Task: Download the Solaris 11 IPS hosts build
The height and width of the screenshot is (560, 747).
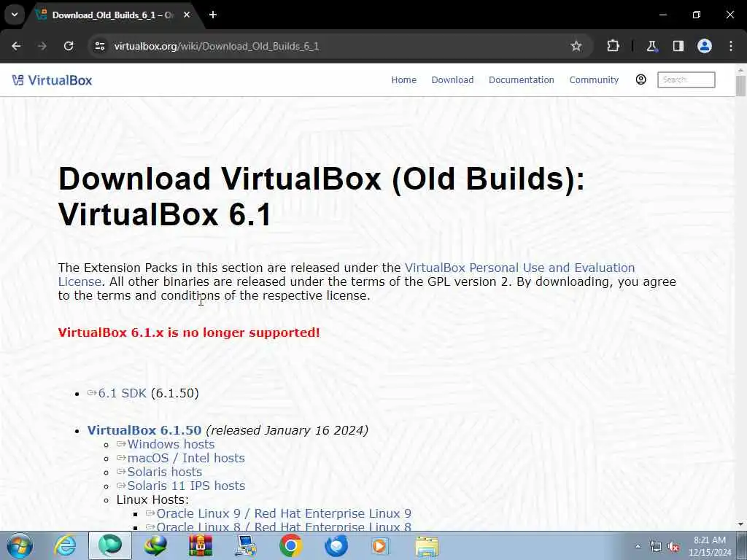Action: tap(186, 486)
